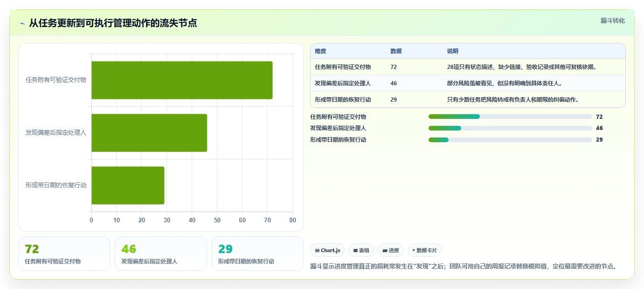Click the 发现偏差后指定处理人 progress bar
This screenshot has width=644, height=289.
coord(510,128)
